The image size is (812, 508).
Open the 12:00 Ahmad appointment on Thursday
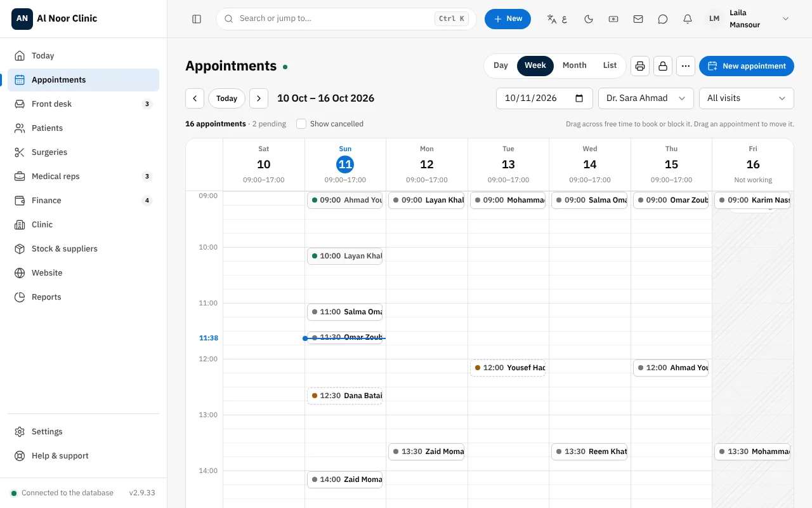(x=671, y=368)
